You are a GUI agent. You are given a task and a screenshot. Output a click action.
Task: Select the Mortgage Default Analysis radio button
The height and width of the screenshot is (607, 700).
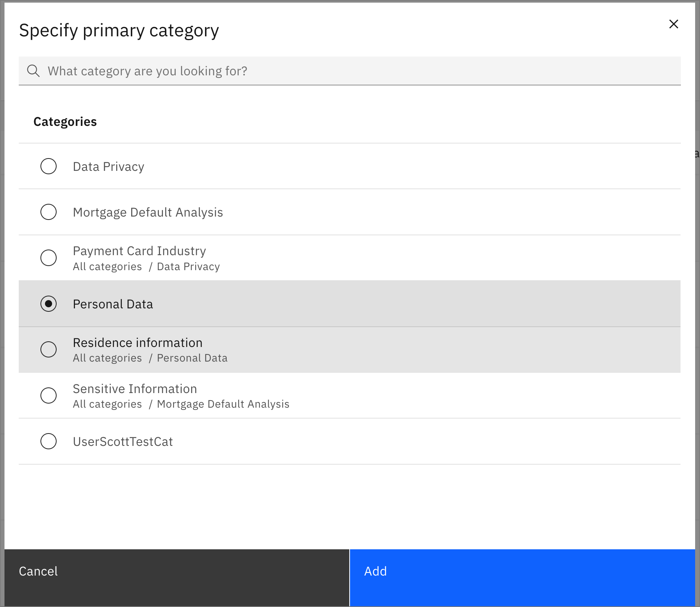pyautogui.click(x=49, y=212)
